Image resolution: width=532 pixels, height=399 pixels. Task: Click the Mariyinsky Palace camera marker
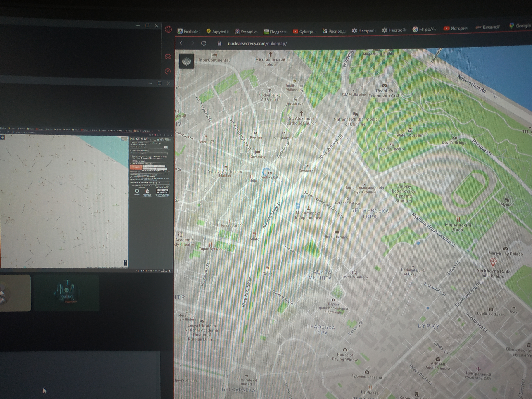[x=505, y=248]
